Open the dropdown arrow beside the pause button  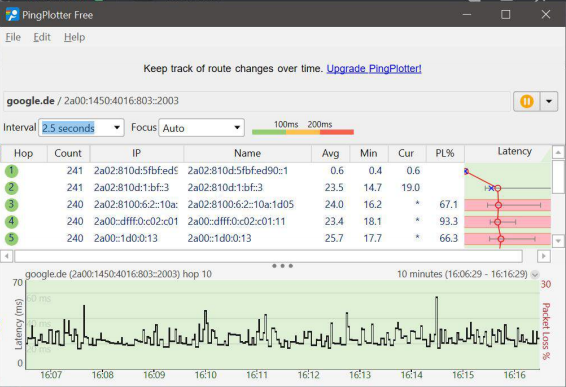click(549, 101)
